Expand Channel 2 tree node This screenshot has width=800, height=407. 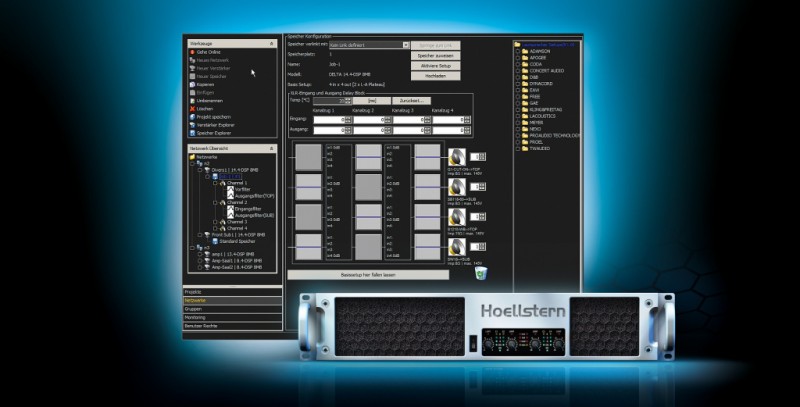pos(215,202)
